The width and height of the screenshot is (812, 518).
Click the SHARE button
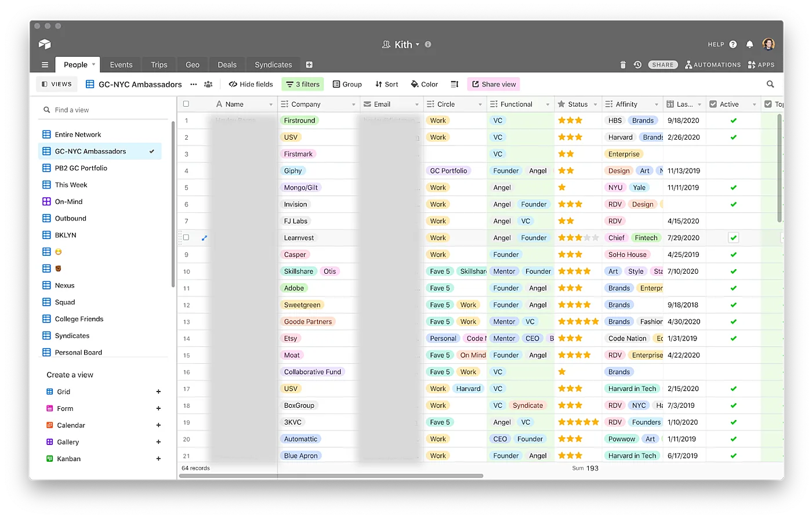(663, 65)
